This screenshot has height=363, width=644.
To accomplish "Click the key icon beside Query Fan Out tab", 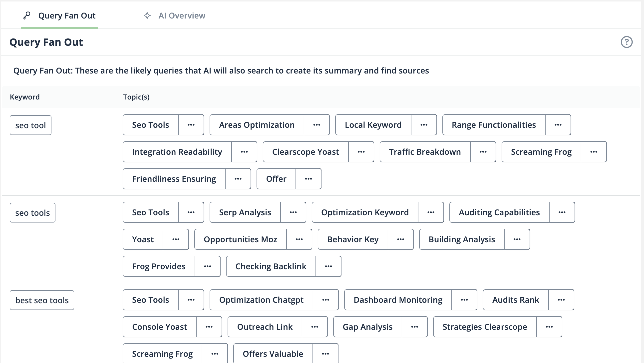I will tap(27, 15).
